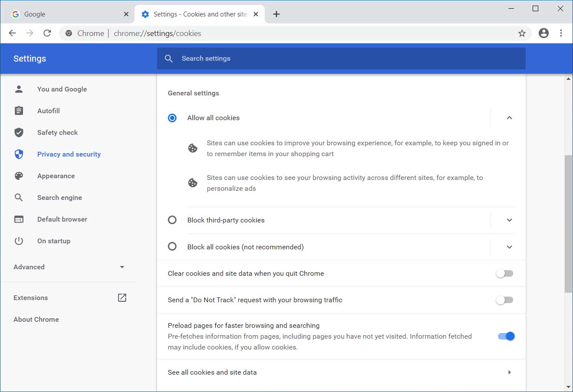Click the You and Google person icon
573x392 pixels.
pyautogui.click(x=19, y=89)
